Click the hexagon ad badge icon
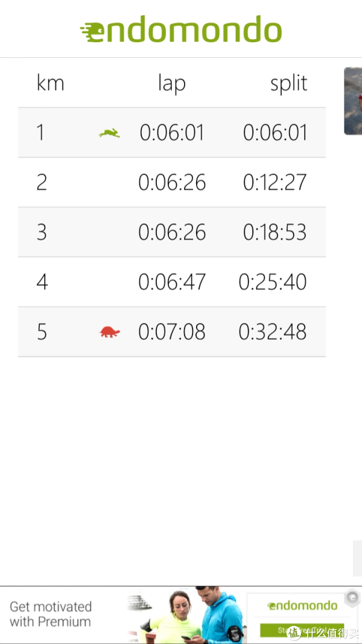This screenshot has height=644, width=362. (352, 598)
